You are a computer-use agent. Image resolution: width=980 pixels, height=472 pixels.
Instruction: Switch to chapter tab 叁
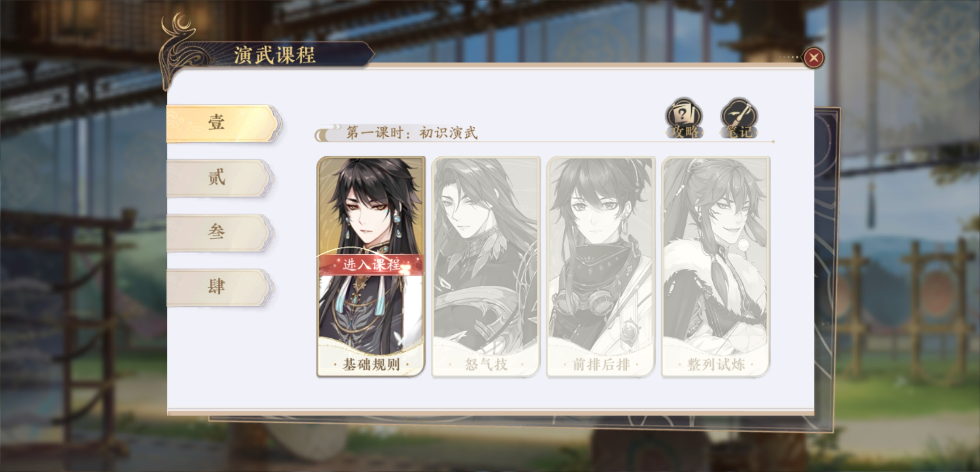(x=220, y=233)
